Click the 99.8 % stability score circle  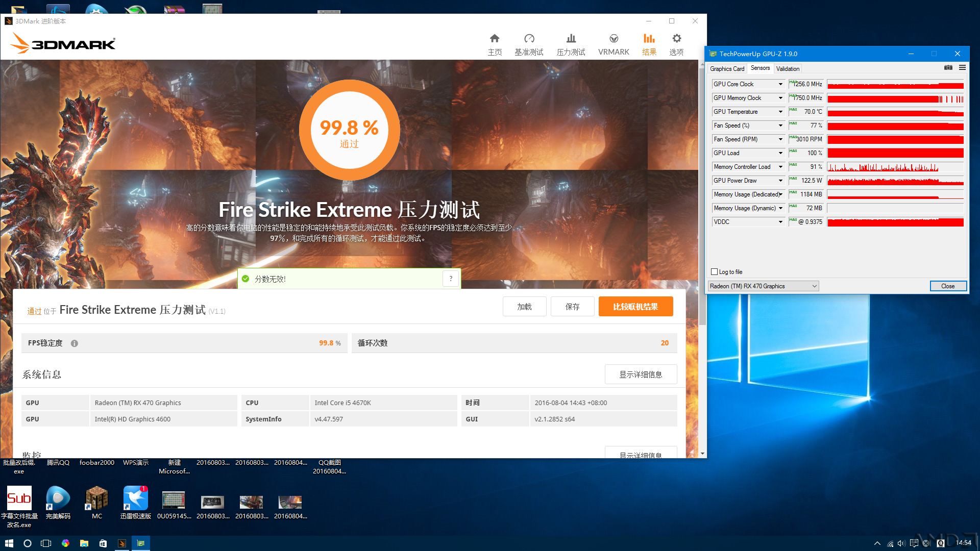point(349,130)
